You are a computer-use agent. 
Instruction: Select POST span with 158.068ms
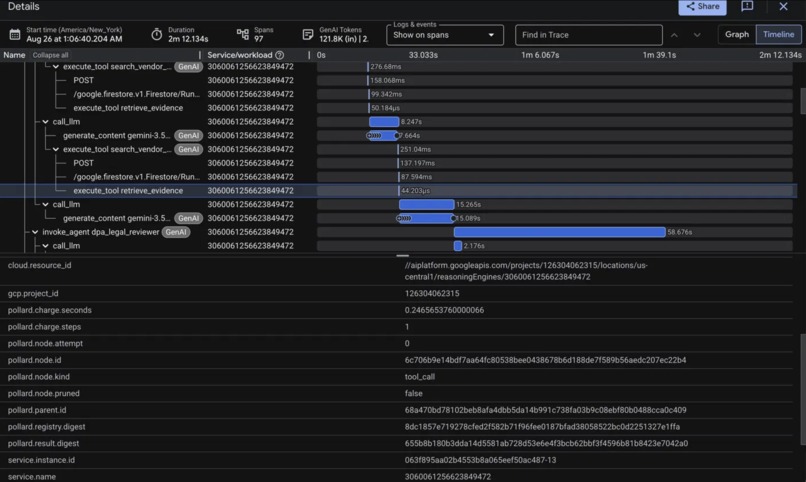(x=83, y=81)
